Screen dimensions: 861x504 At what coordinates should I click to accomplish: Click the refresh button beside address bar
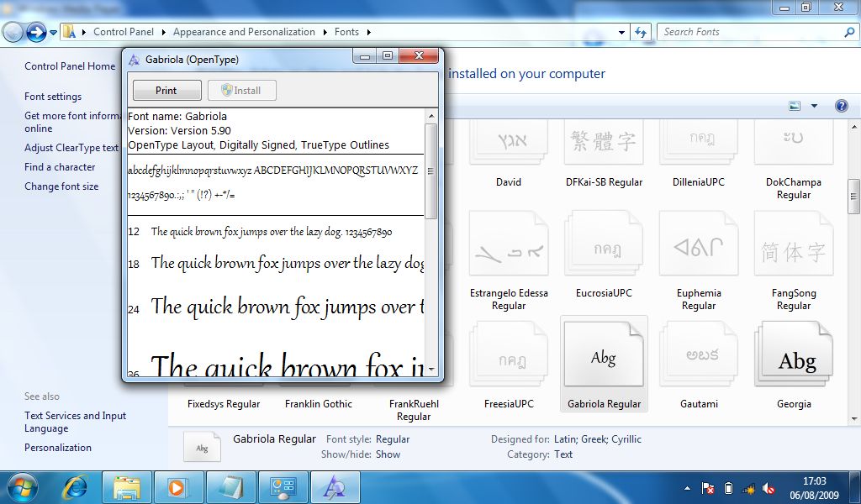(640, 32)
